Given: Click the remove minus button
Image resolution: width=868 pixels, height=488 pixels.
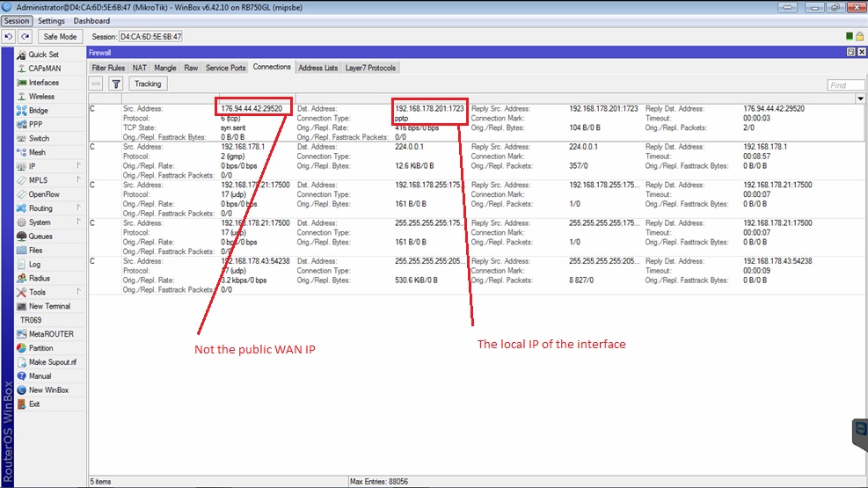Looking at the screenshot, I should tap(97, 84).
